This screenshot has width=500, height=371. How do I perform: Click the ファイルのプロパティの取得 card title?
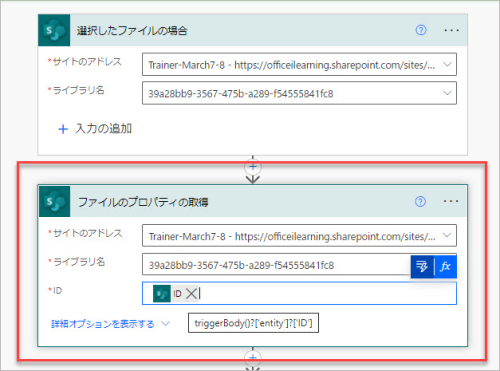[x=143, y=202]
